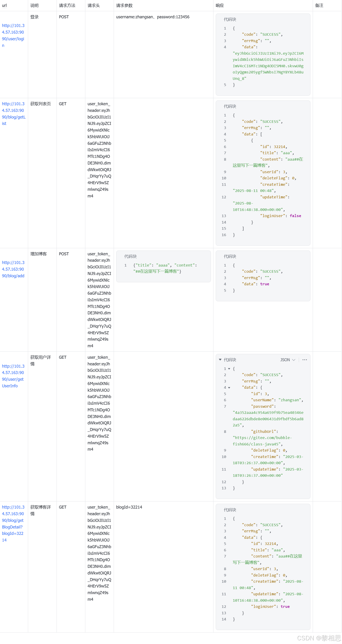
Task: Open the user/getUserInfo URL link
Action: tap(13, 376)
